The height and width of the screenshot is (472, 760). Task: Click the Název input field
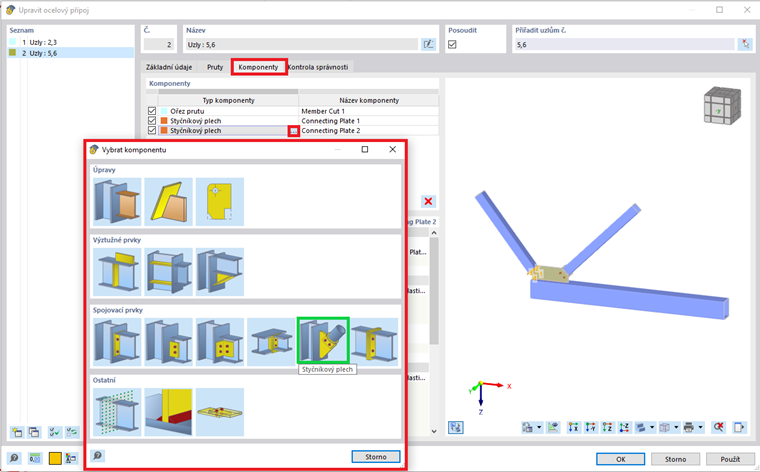point(301,45)
